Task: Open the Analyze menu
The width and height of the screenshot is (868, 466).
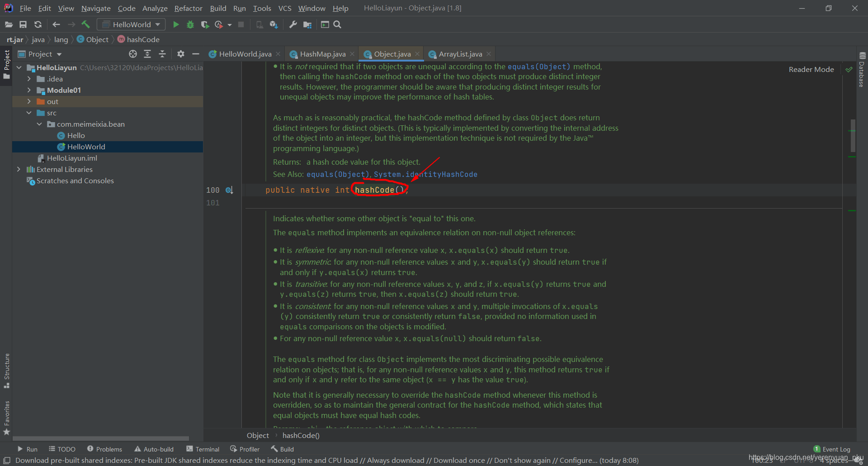Action: click(x=155, y=8)
